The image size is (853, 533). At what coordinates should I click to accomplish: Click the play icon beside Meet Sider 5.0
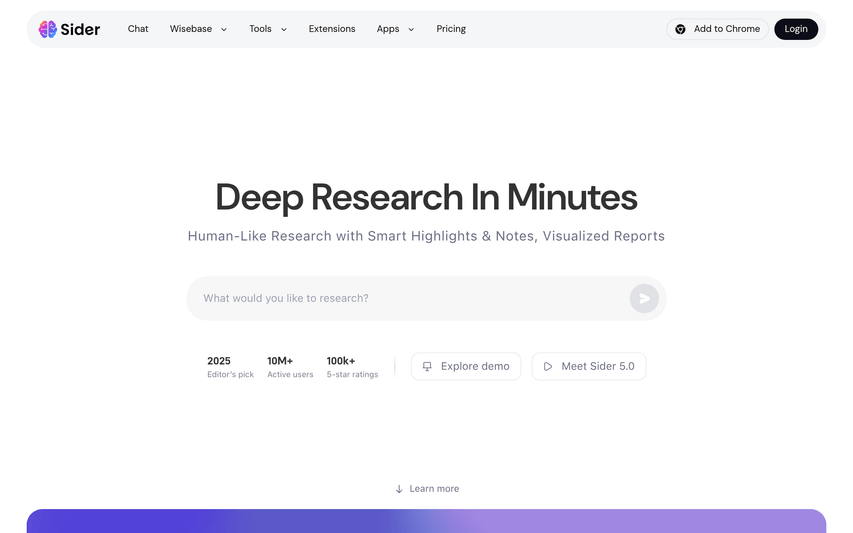(x=548, y=366)
